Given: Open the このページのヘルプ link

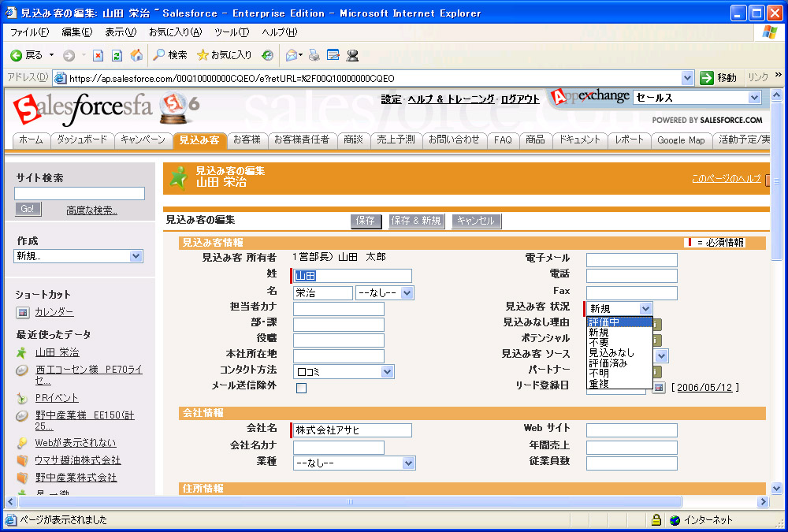Looking at the screenshot, I should (727, 178).
